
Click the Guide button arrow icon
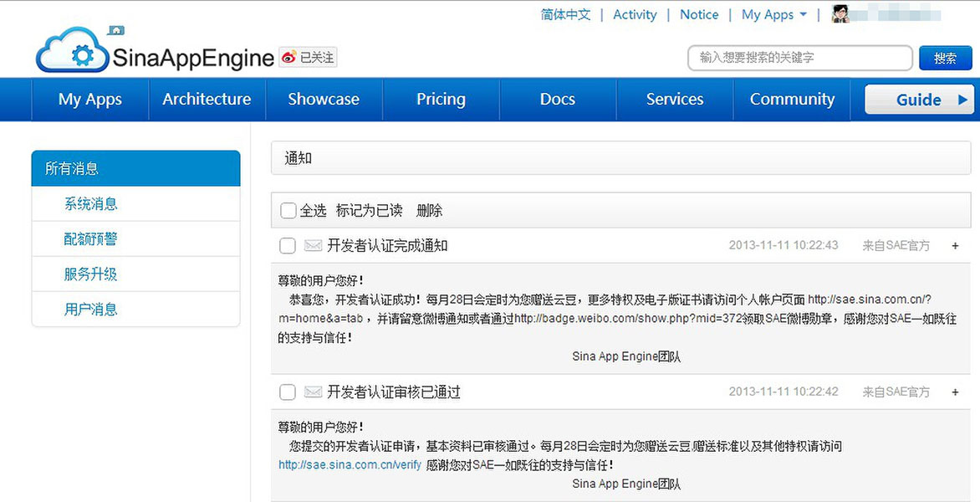coord(962,100)
